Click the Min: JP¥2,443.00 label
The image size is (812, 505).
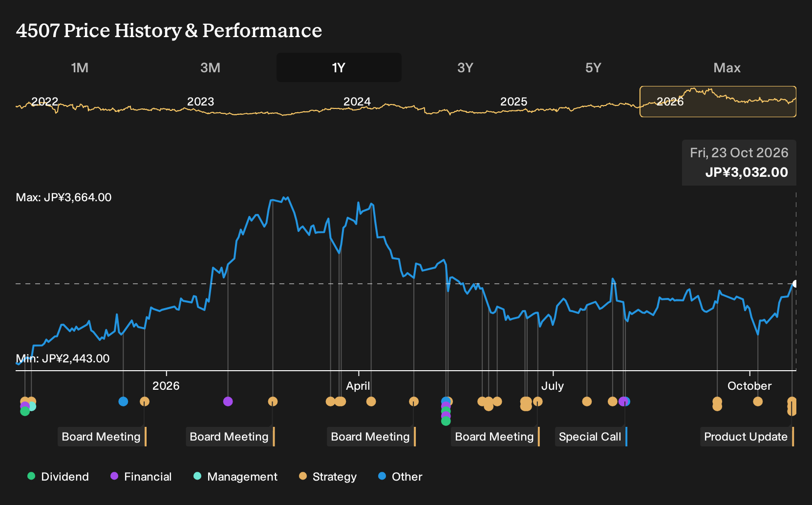click(x=63, y=358)
